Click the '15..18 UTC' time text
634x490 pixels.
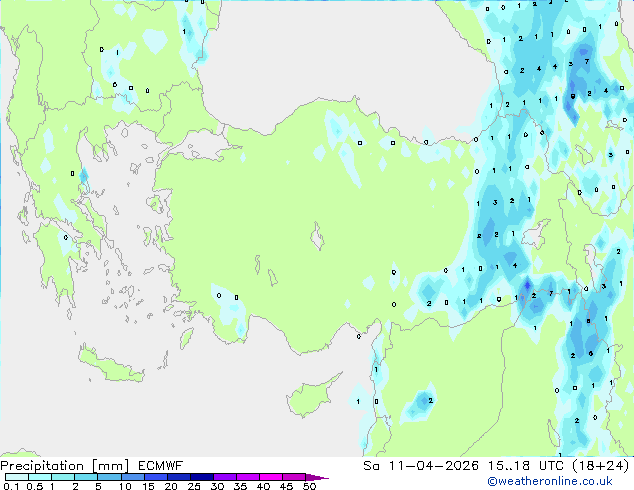526,466
